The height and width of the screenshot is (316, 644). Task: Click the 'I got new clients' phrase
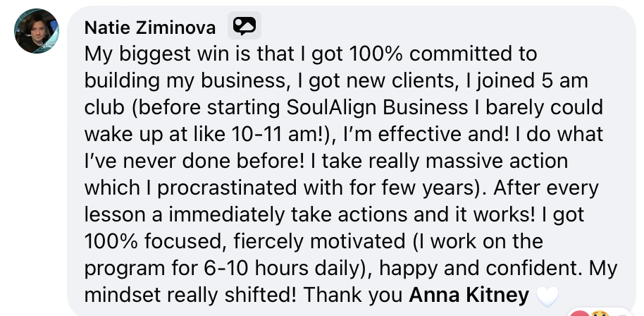(375, 81)
